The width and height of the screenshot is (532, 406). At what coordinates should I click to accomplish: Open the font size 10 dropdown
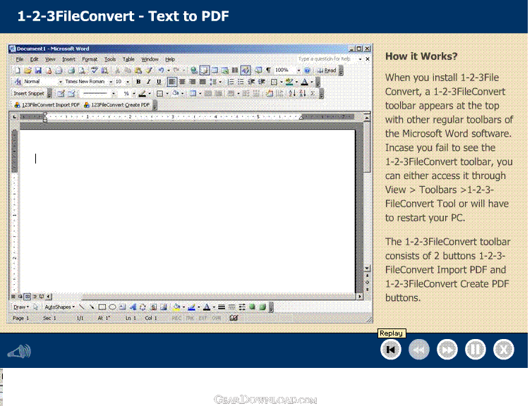[x=128, y=82]
